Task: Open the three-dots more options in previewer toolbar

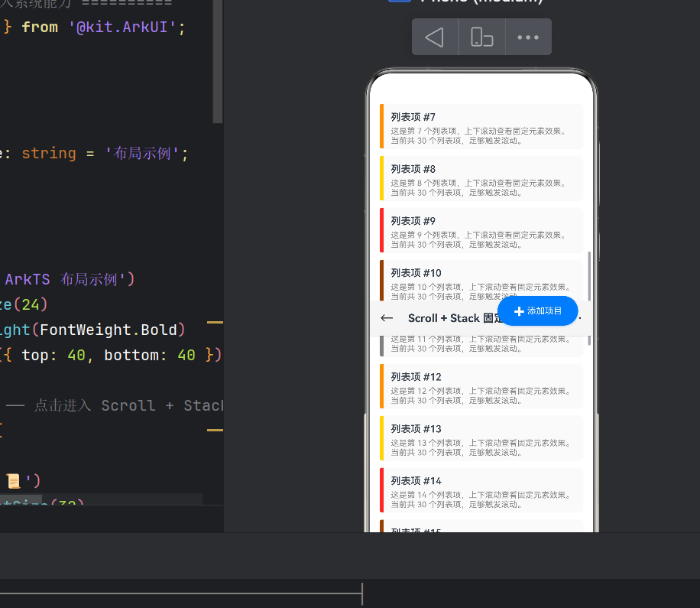Action: pyautogui.click(x=528, y=37)
